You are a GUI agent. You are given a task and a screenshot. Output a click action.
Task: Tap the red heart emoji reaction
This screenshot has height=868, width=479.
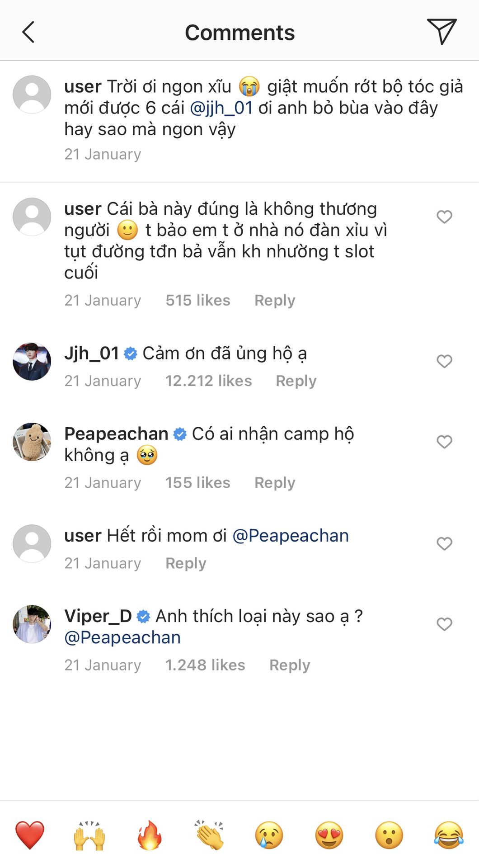30,835
